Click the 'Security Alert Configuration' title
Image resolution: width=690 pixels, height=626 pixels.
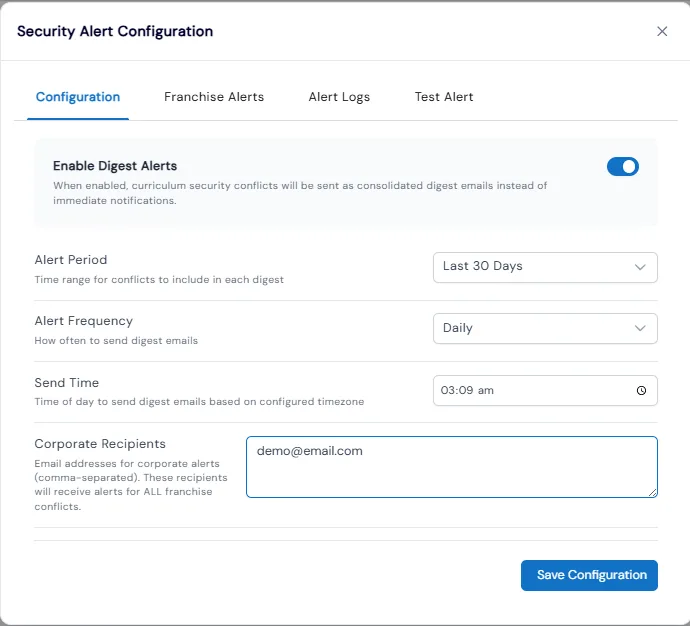click(x=115, y=31)
